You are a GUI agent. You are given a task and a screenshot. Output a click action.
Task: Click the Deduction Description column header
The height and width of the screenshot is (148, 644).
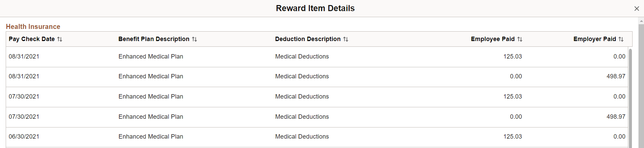click(x=308, y=39)
